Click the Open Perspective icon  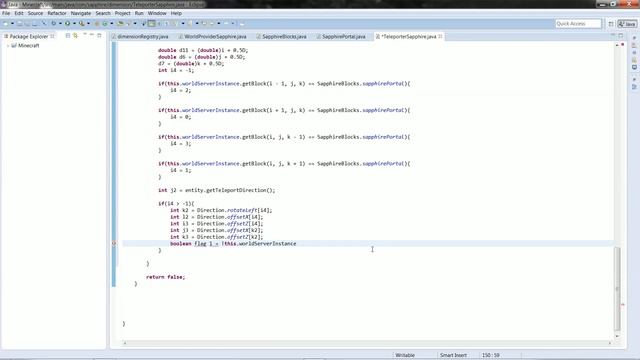pyautogui.click(x=611, y=24)
